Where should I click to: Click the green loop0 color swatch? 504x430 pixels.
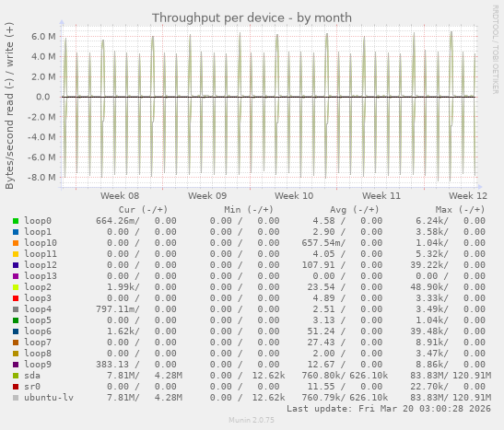[x=16, y=221]
